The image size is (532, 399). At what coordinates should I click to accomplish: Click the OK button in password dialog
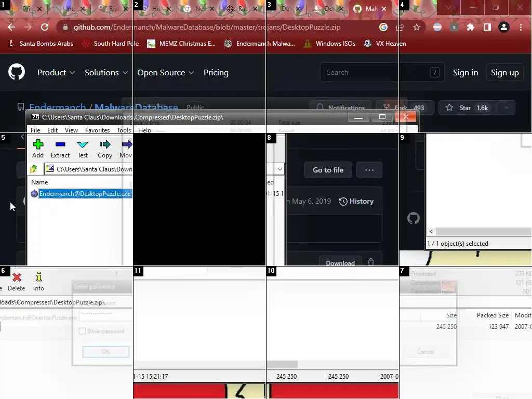pos(106,352)
